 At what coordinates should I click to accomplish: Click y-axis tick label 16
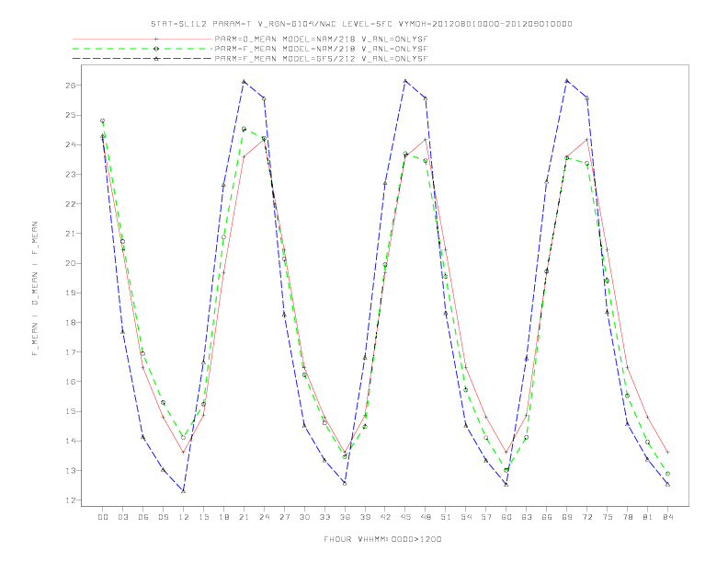[x=70, y=382]
